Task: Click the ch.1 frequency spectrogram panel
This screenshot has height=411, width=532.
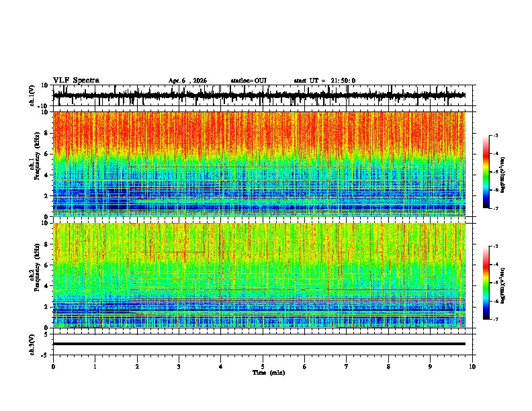Action: (259, 164)
